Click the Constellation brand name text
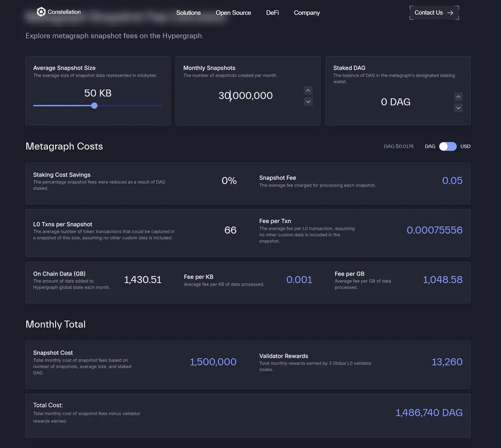This screenshot has width=501, height=448. pos(64,12)
